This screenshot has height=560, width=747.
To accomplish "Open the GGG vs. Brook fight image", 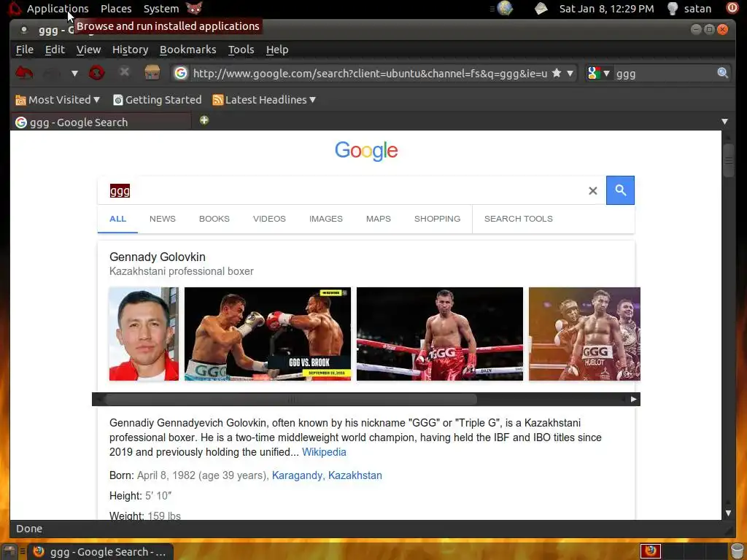I will click(267, 334).
